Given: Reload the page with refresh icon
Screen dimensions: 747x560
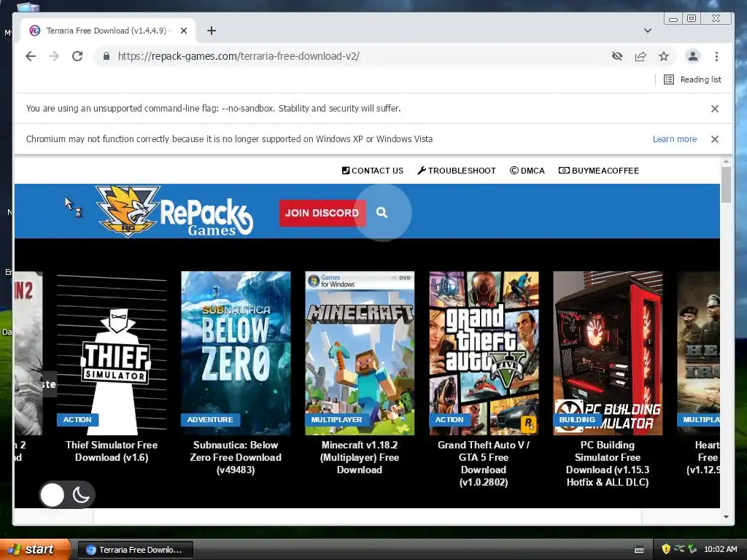Looking at the screenshot, I should [x=77, y=56].
